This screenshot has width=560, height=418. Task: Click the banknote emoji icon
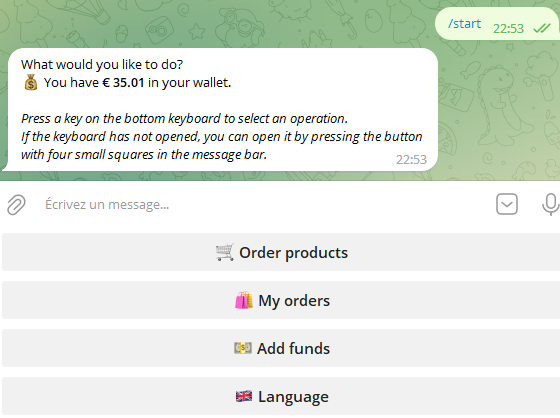click(x=243, y=348)
